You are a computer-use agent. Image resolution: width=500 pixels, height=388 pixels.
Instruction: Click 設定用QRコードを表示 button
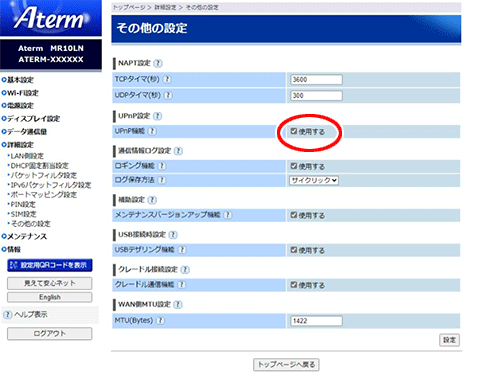click(50, 265)
